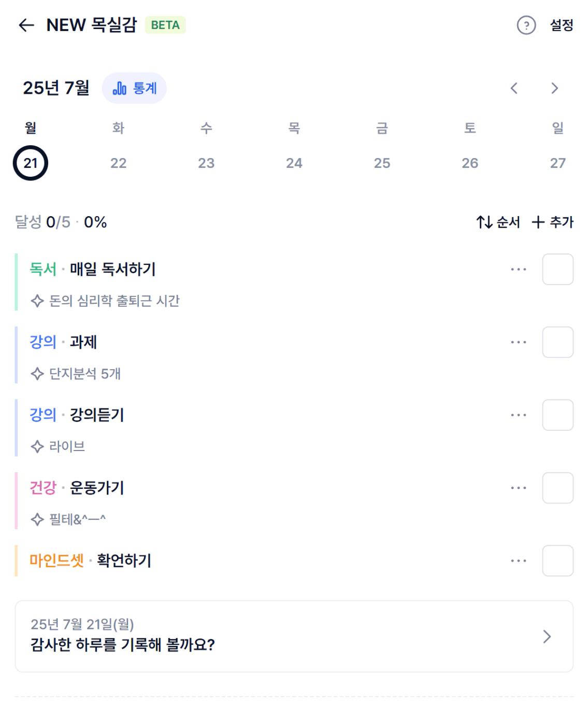The height and width of the screenshot is (705, 588).
Task: Go back using the left arrow icon
Action: (26, 25)
